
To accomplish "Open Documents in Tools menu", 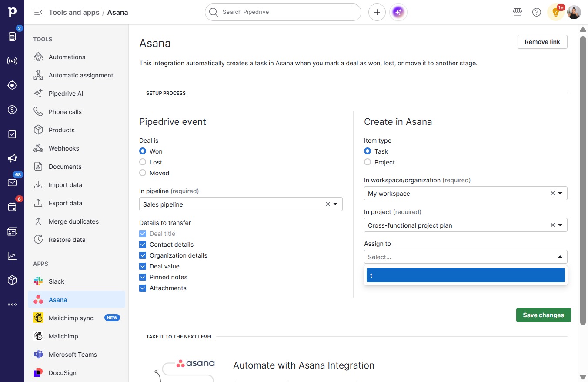I will pos(77,167).
